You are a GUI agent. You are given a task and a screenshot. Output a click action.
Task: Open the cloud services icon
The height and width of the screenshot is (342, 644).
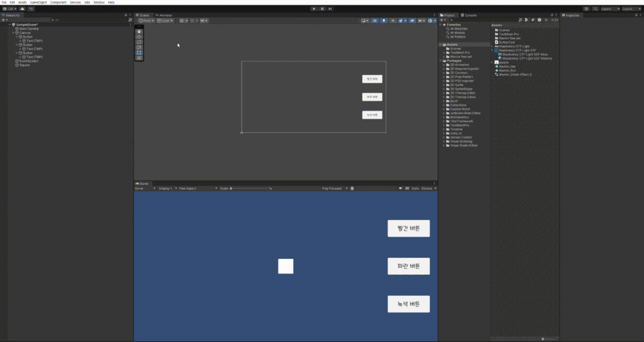click(22, 9)
